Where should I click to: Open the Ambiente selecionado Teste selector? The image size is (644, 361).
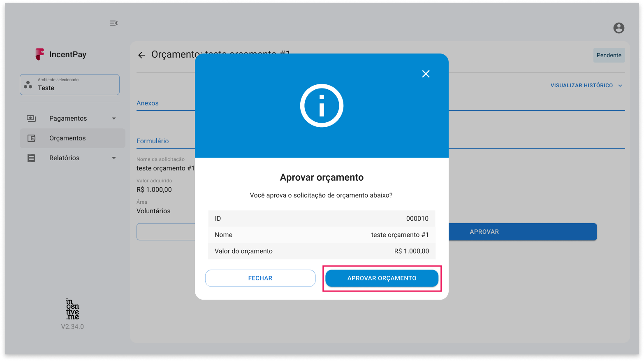(69, 84)
